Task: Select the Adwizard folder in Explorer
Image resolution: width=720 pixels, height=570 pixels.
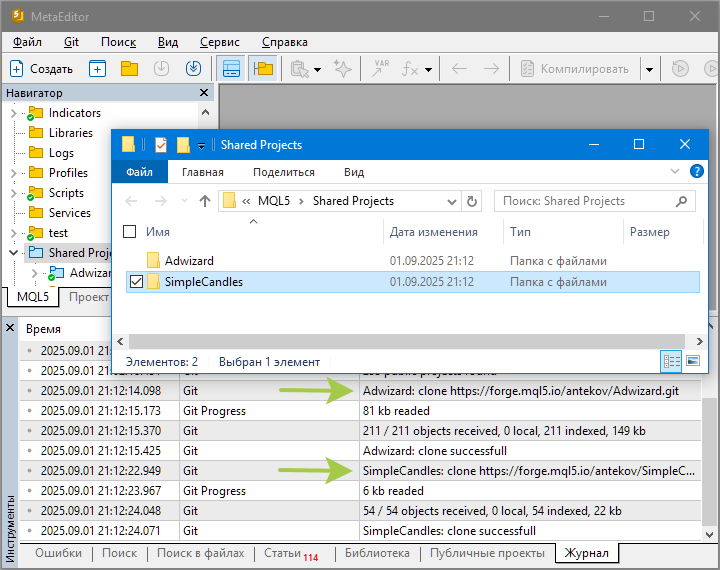Action: point(189,261)
